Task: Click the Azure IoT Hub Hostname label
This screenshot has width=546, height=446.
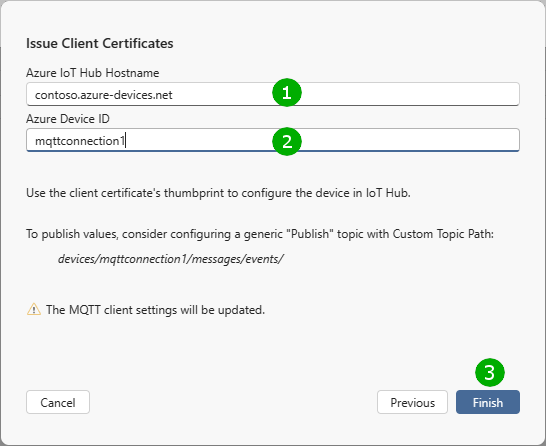Action: click(93, 73)
